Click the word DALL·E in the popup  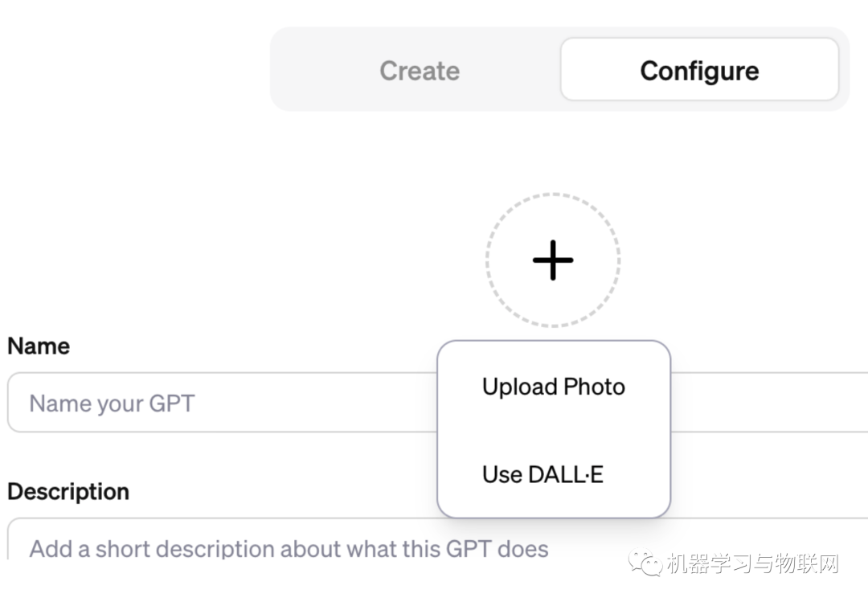point(565,474)
